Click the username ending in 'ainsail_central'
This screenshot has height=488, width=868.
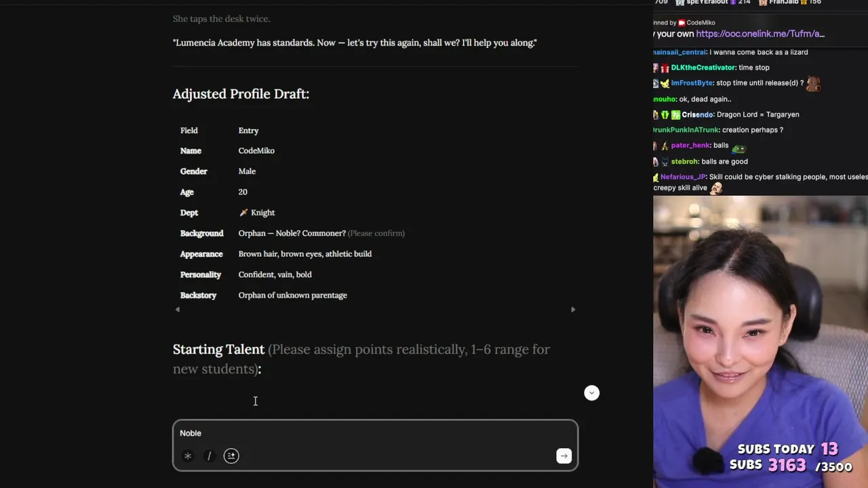coord(679,52)
